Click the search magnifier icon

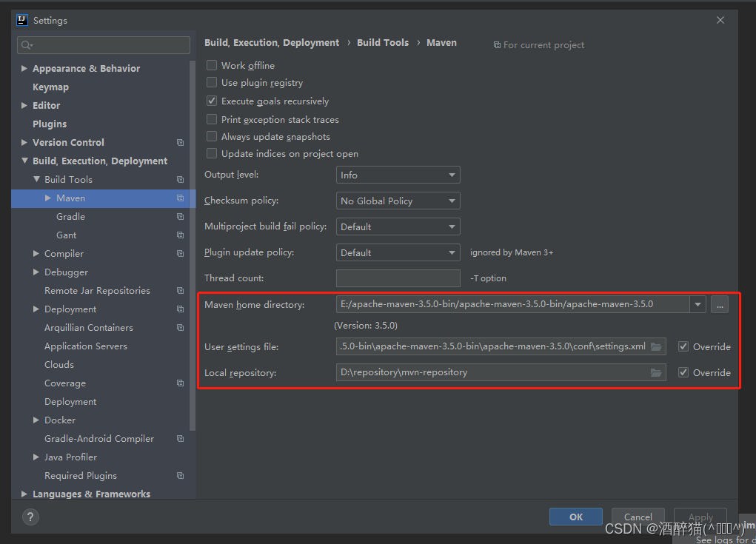point(27,45)
